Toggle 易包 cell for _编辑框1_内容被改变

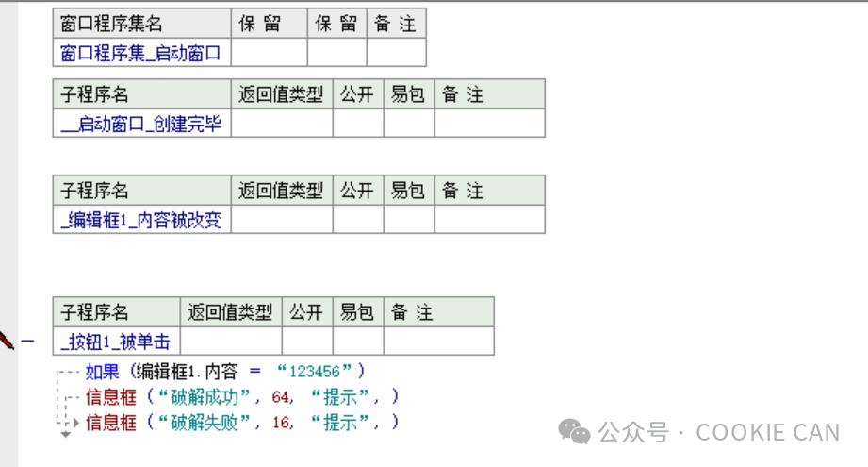409,220
